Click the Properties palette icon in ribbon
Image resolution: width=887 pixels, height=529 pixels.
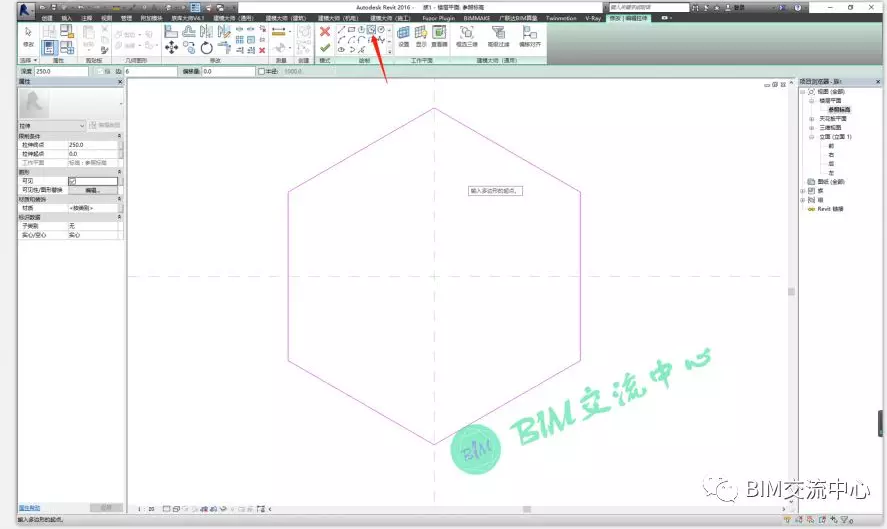pyautogui.click(x=49, y=48)
